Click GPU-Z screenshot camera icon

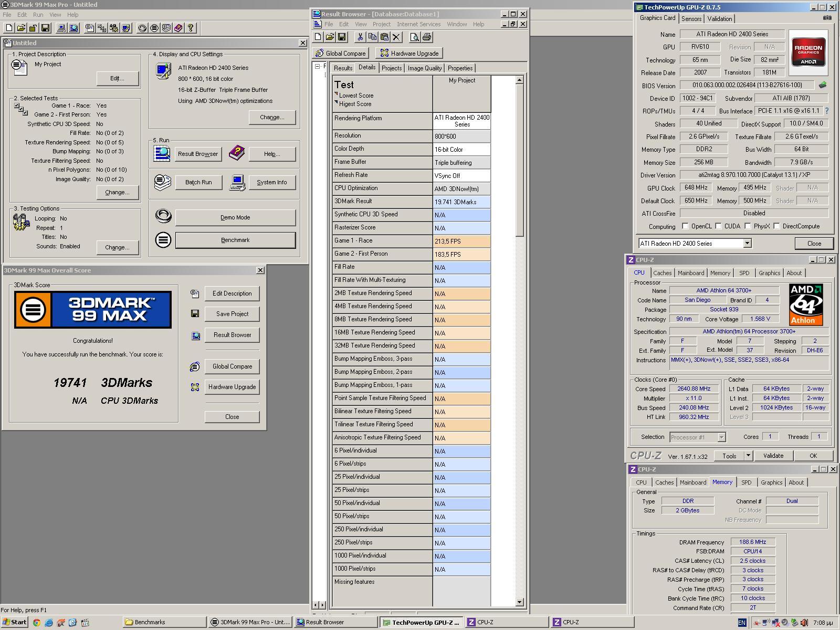pos(827,17)
